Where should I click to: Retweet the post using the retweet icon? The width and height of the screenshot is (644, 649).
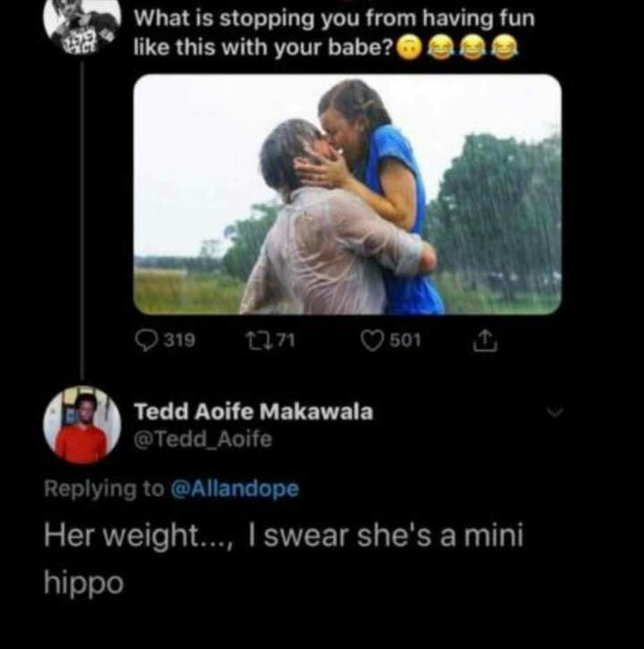255,341
